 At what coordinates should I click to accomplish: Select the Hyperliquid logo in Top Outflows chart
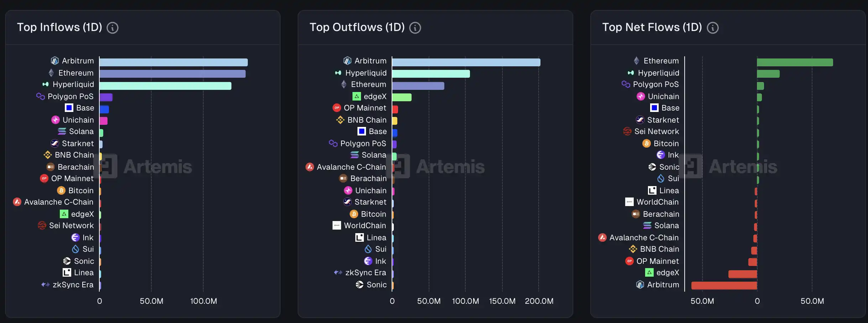click(x=338, y=73)
